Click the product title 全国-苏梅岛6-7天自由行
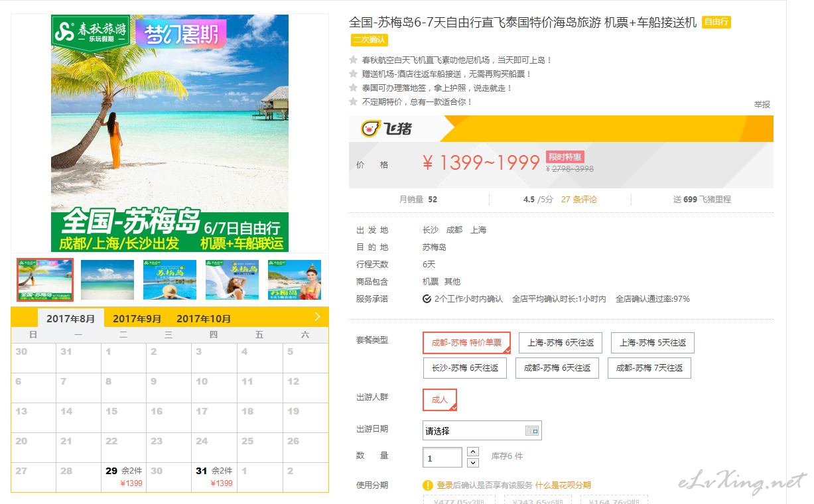The width and height of the screenshot is (814, 504). 523,23
